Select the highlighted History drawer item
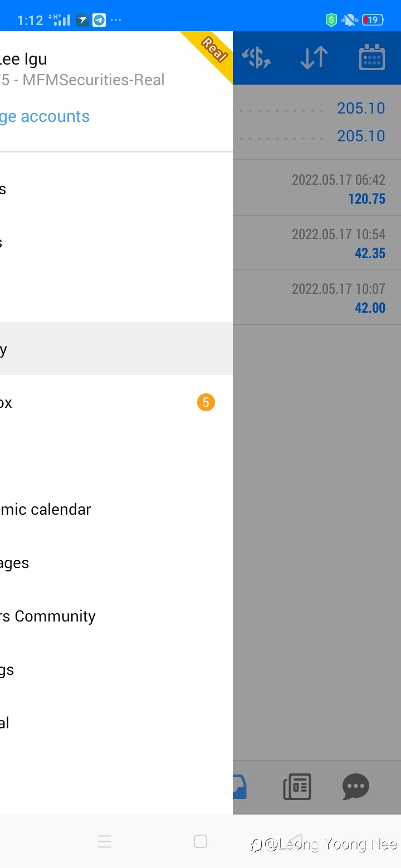 (x=116, y=348)
